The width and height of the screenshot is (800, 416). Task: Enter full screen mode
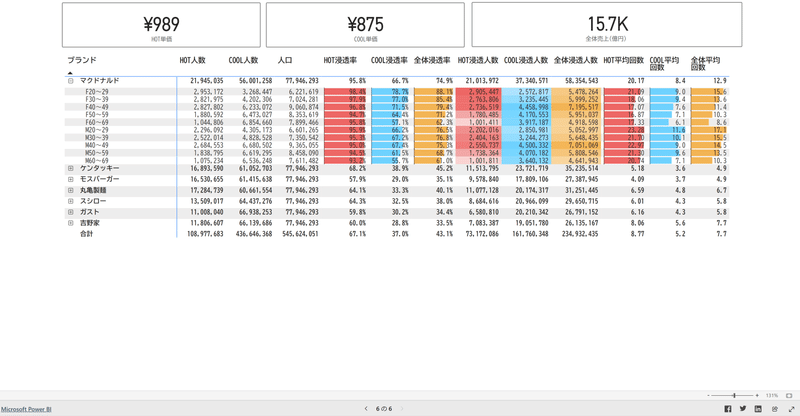point(791,408)
